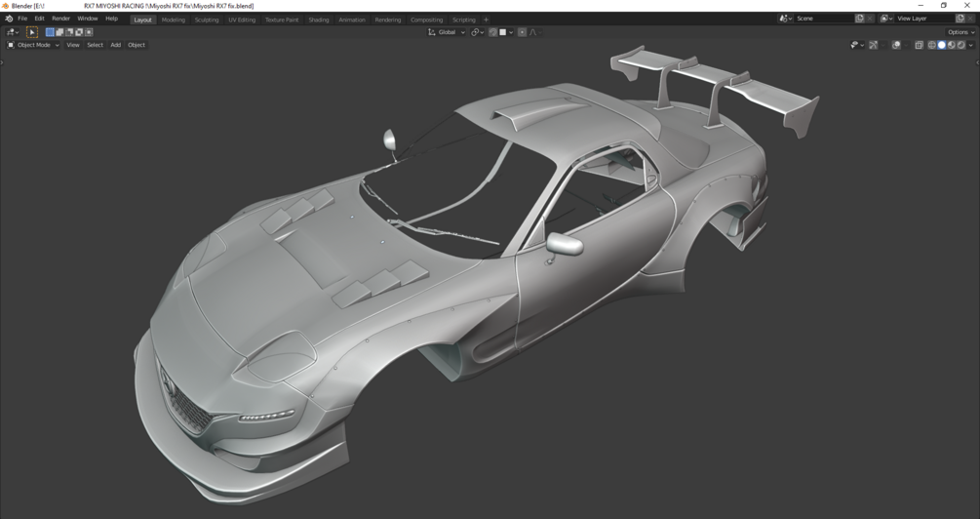This screenshot has height=519, width=980.
Task: Open the viewport Object menu
Action: click(x=137, y=45)
